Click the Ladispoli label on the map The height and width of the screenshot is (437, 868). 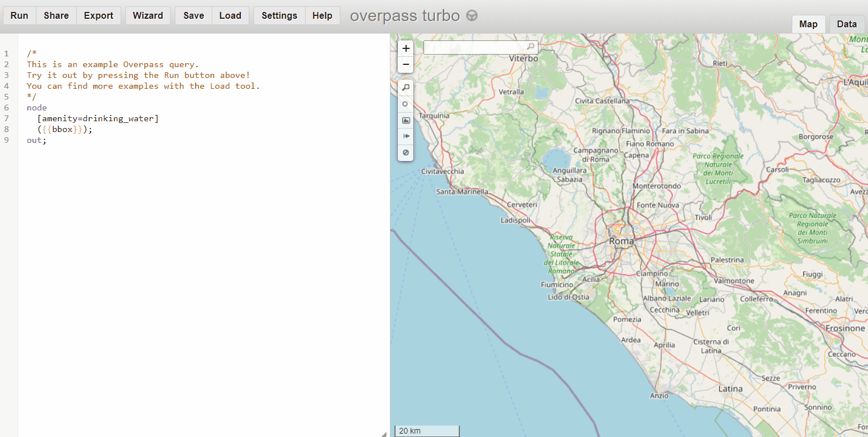pyautogui.click(x=516, y=220)
